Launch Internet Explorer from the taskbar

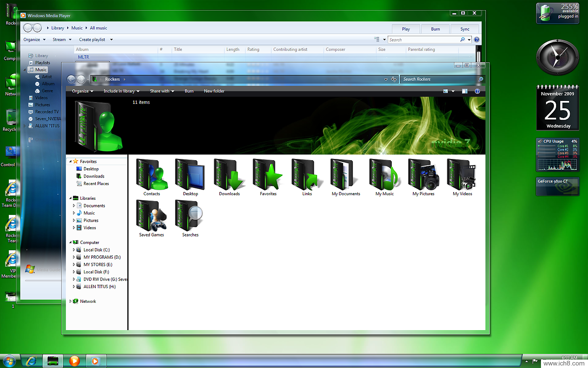tap(31, 361)
